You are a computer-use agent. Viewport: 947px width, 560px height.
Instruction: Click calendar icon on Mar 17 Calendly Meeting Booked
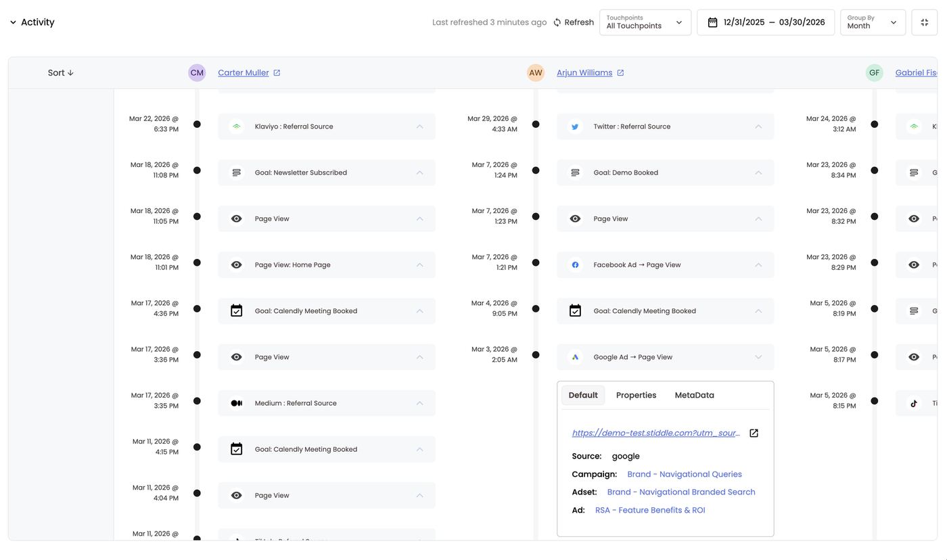point(236,311)
